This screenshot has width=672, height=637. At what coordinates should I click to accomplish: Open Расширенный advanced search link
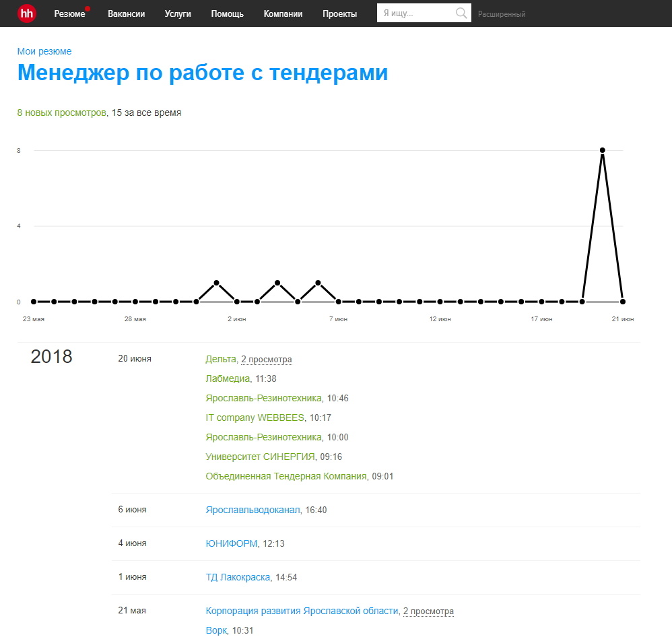point(502,14)
